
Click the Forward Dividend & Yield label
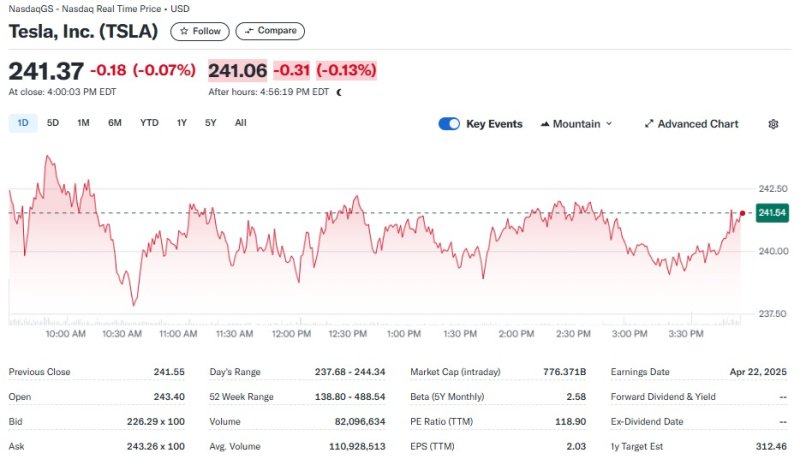(x=663, y=397)
